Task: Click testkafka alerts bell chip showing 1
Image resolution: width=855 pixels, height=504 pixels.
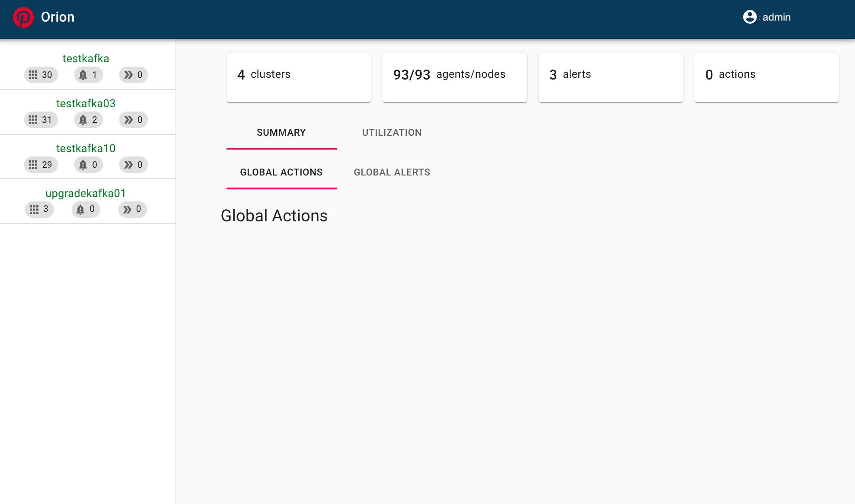Action: 88,75
